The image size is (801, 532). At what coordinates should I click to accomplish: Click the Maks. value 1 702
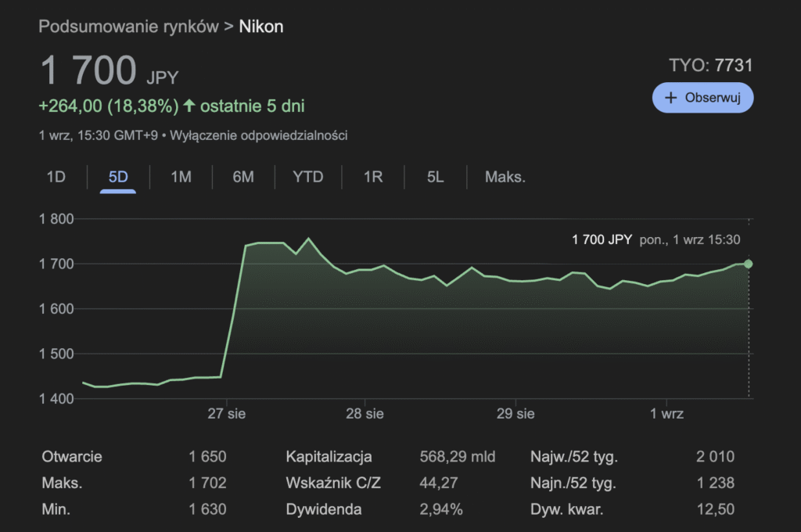(x=207, y=483)
